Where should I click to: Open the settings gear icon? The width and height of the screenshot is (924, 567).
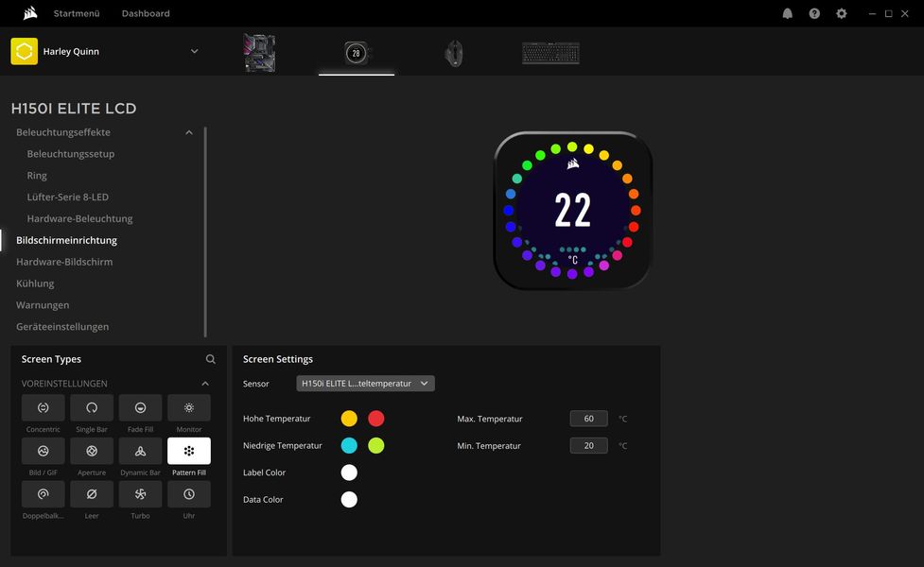842,13
